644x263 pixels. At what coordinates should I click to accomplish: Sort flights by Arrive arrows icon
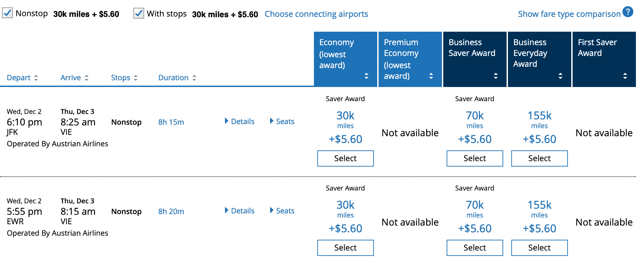pos(86,78)
